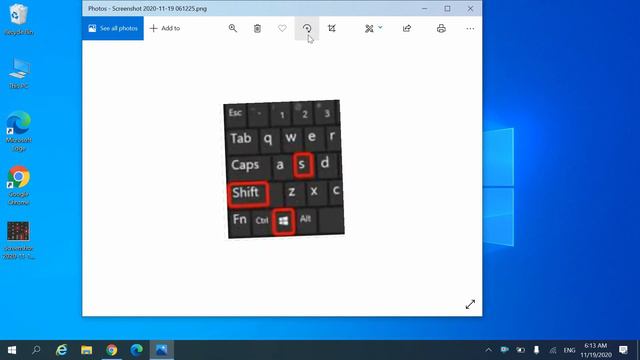Open the Add to menu
Image resolution: width=640 pixels, height=360 pixels.
165,28
